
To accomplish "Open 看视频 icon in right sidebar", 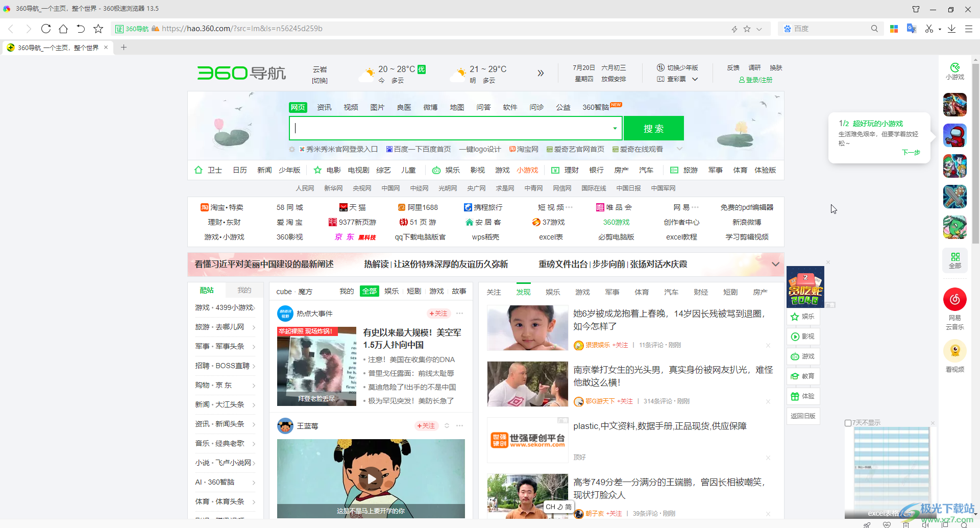I will coord(954,356).
